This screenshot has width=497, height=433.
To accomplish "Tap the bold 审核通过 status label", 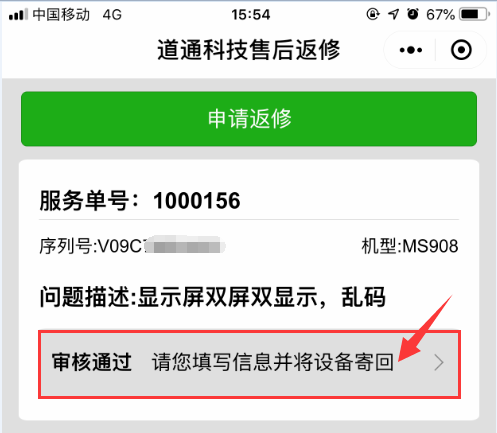I will point(92,362).
